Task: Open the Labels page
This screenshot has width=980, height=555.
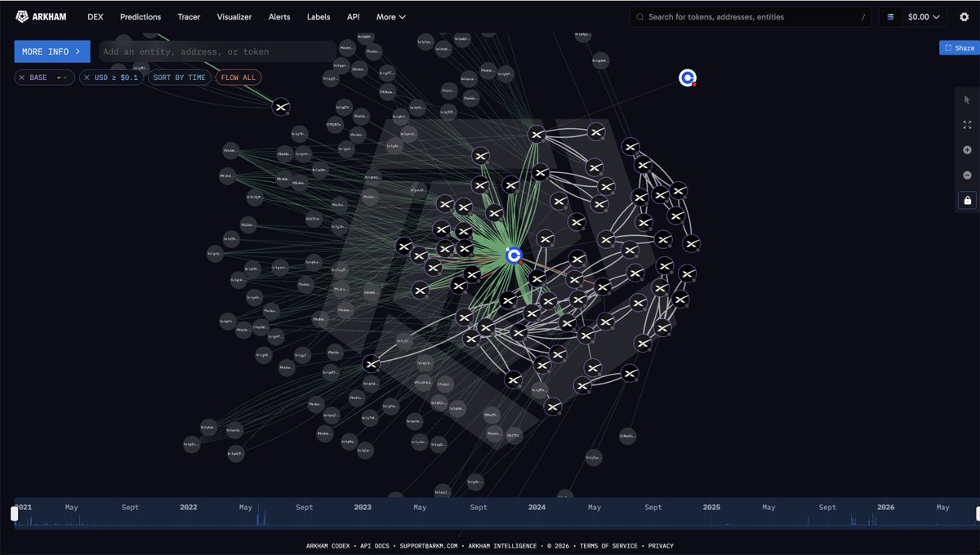Action: (318, 16)
